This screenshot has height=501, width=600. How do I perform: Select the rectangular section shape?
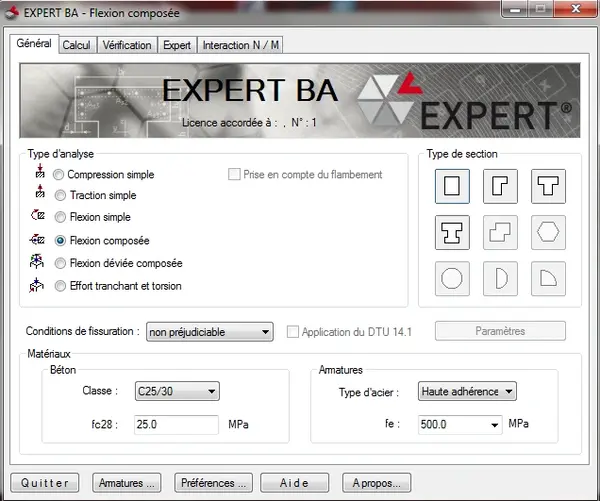click(x=452, y=186)
